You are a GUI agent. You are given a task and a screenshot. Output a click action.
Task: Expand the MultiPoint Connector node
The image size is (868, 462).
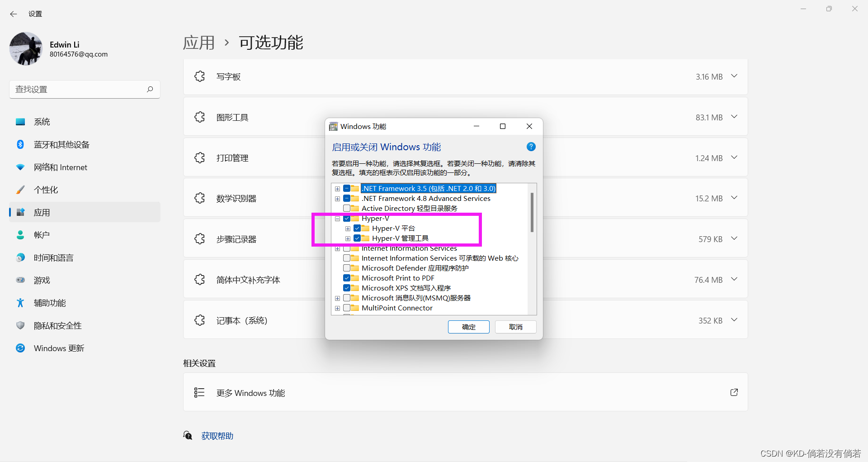coord(337,308)
